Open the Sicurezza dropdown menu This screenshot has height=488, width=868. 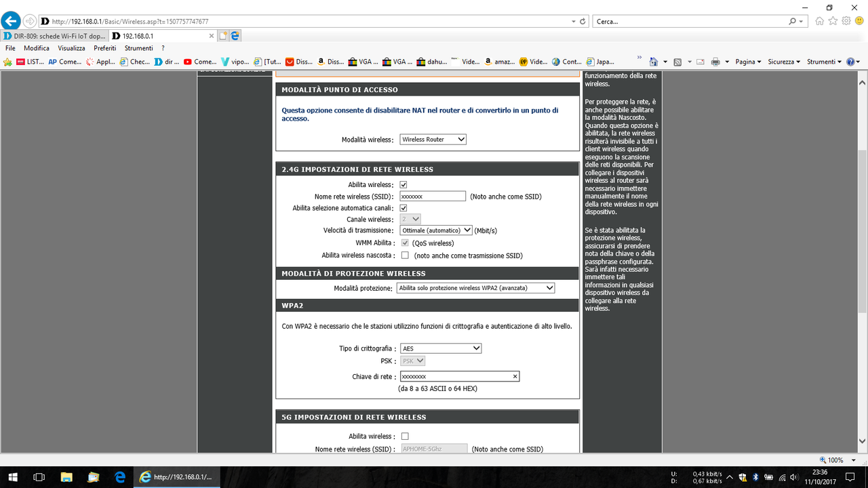click(785, 62)
